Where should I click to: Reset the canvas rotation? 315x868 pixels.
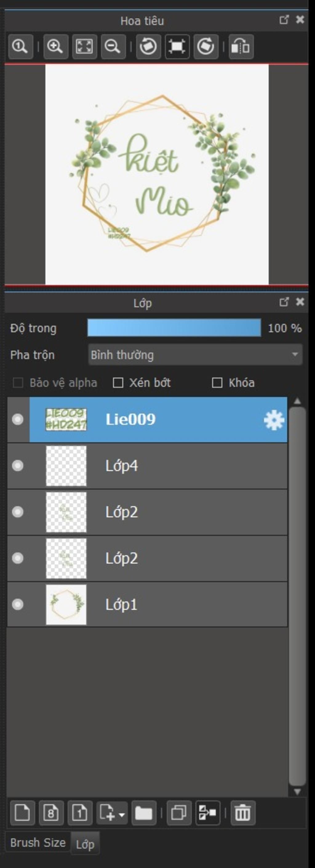177,46
